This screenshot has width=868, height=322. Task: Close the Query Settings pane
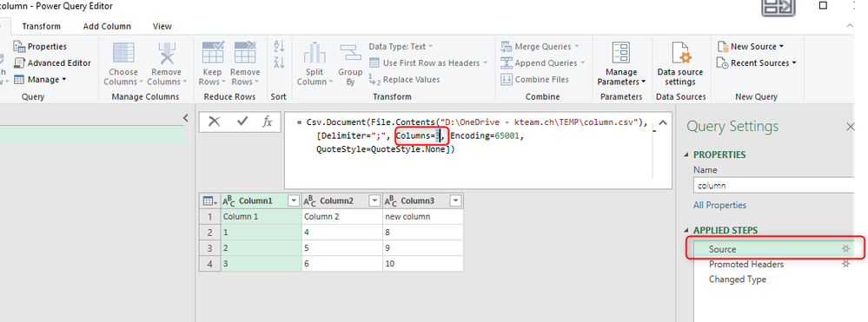pyautogui.click(x=851, y=127)
